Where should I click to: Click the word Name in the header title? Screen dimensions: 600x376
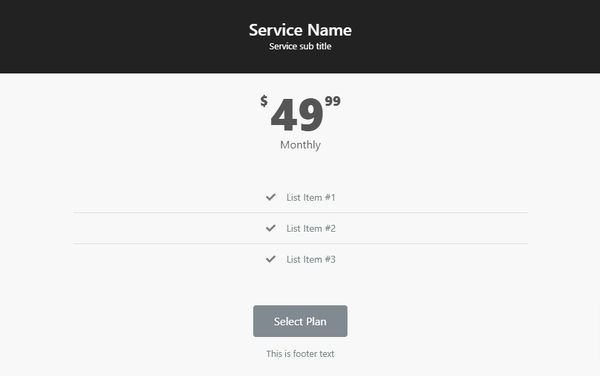click(329, 30)
